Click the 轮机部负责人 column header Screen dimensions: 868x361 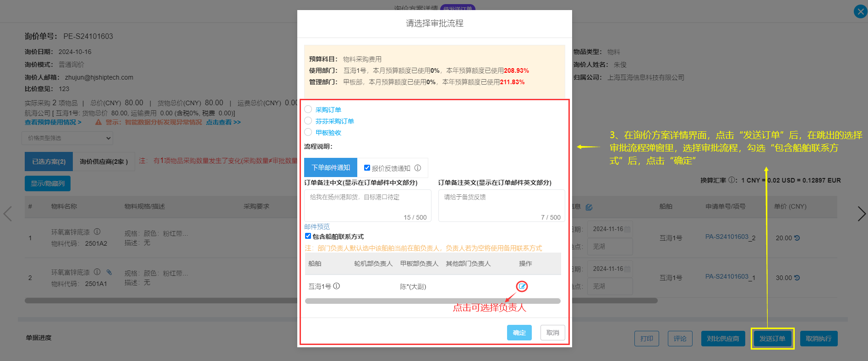(373, 264)
